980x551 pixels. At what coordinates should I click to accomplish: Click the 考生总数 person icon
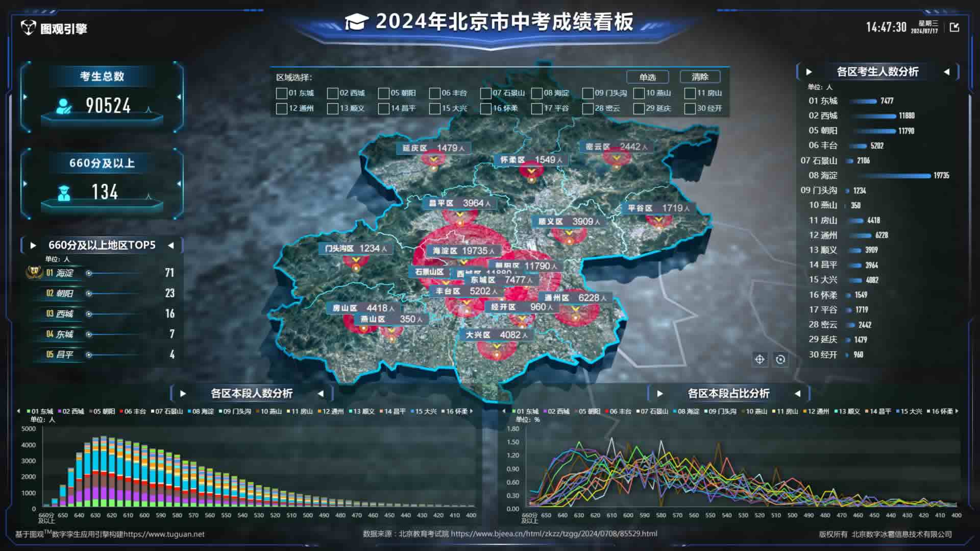[64, 106]
